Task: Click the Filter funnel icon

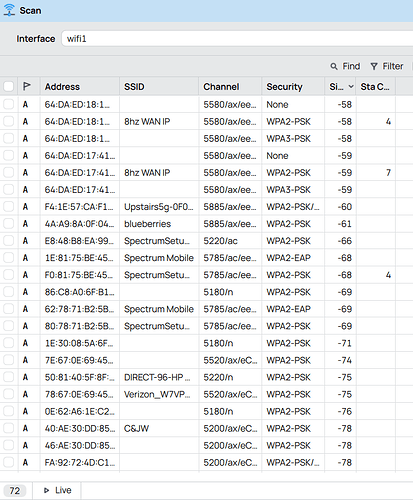Action: (374, 66)
